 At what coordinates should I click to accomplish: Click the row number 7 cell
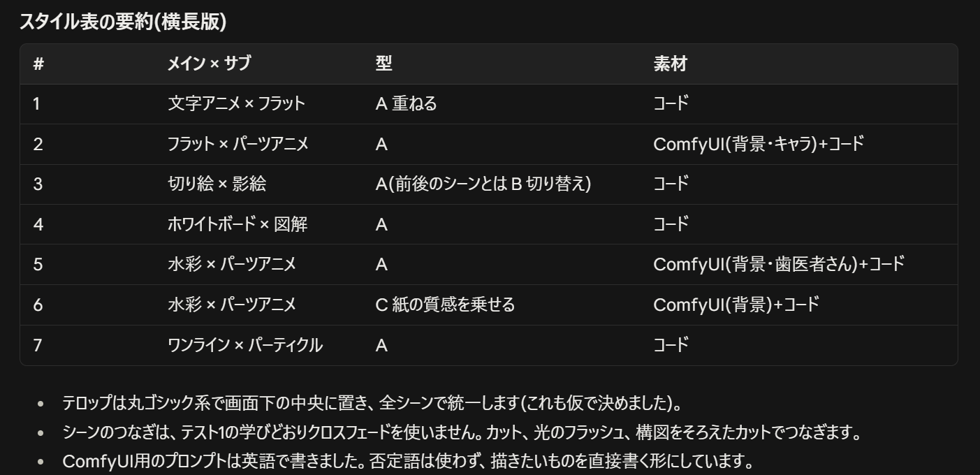[x=38, y=345]
